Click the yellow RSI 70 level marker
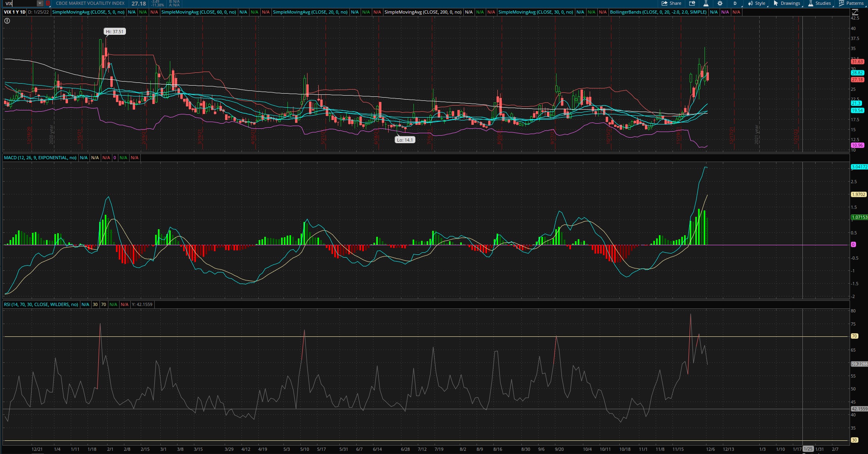The height and width of the screenshot is (454, 868). [x=854, y=336]
